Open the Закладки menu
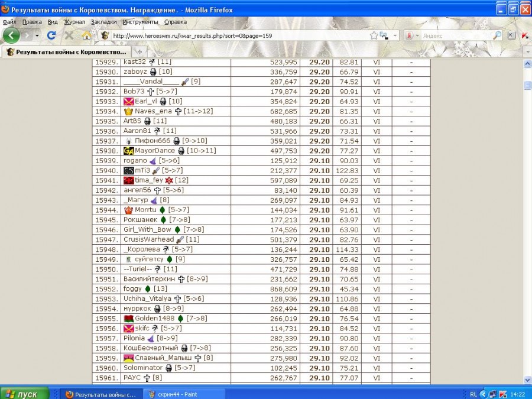The height and width of the screenshot is (399, 532). click(x=104, y=22)
